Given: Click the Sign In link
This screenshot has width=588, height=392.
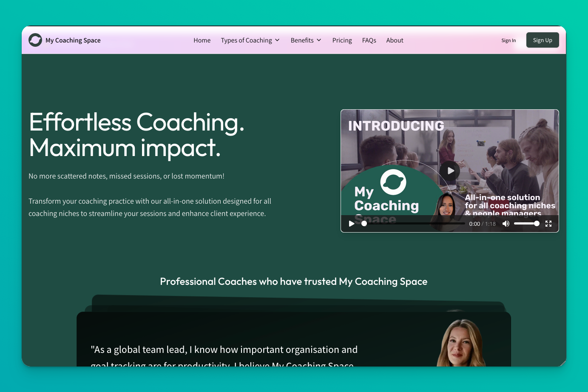Looking at the screenshot, I should pyautogui.click(x=508, y=40).
